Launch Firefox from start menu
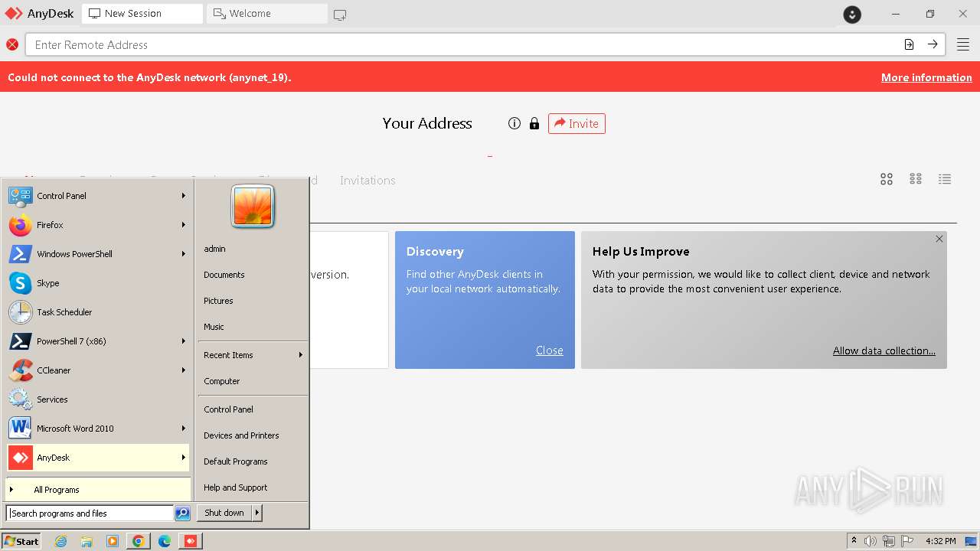The image size is (980, 551). point(98,225)
